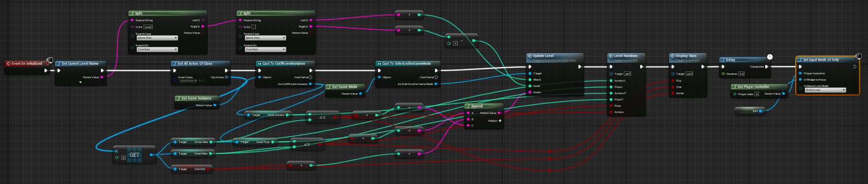Select the Coin Got getter node

(x=192, y=169)
